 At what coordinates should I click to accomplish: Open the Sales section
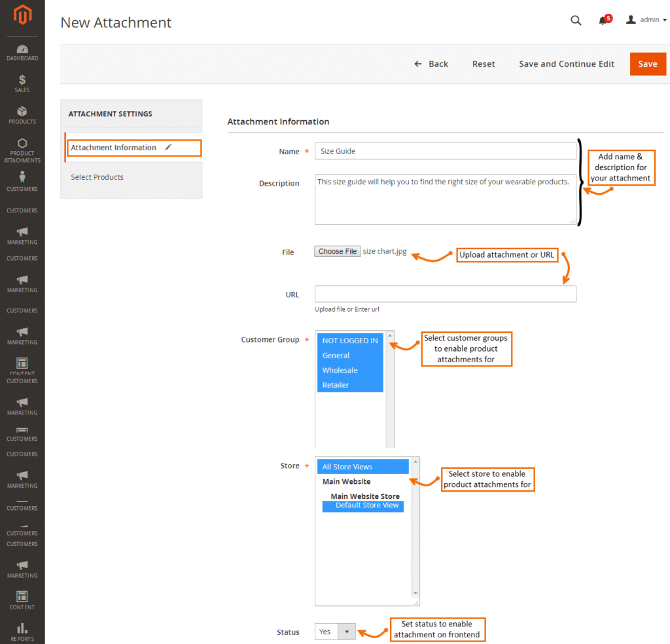22,83
